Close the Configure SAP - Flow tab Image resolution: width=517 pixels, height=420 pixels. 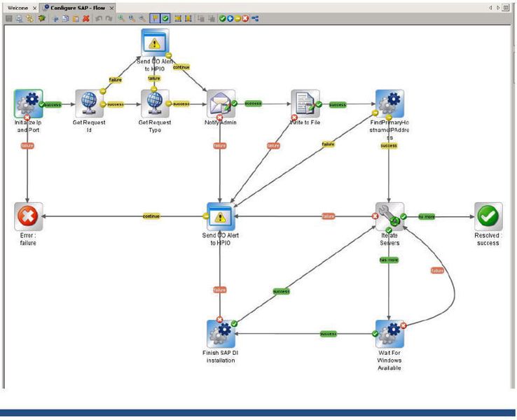pyautogui.click(x=112, y=8)
